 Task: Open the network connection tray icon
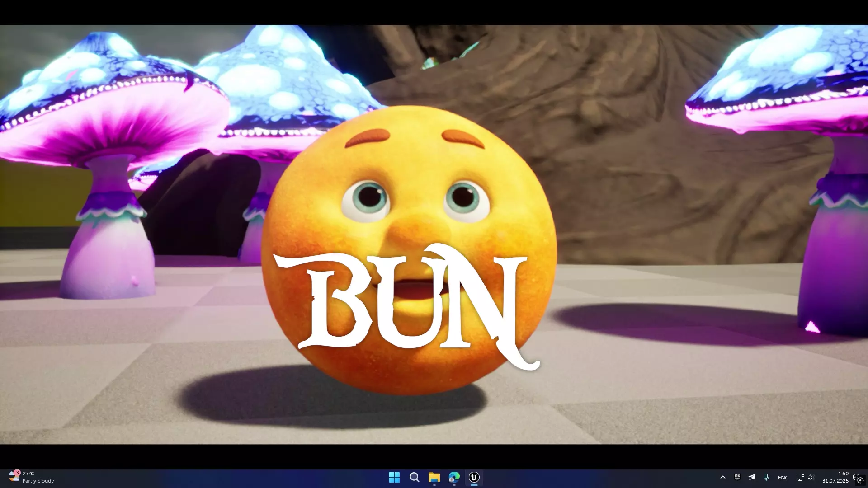click(800, 477)
